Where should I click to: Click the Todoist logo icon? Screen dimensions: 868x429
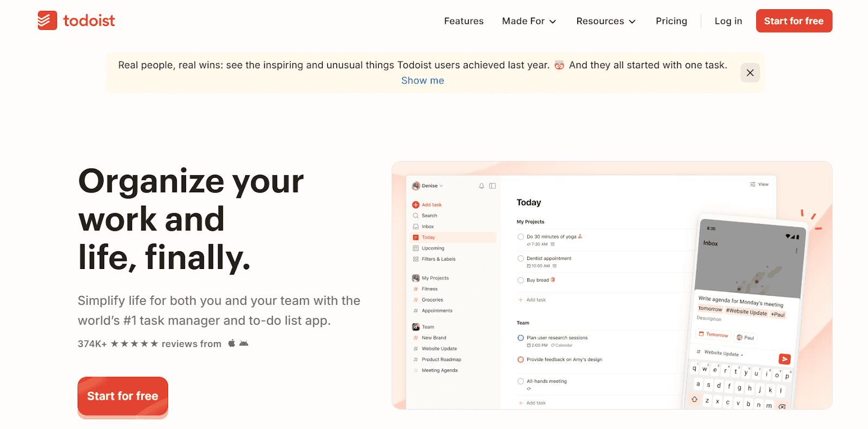click(47, 21)
